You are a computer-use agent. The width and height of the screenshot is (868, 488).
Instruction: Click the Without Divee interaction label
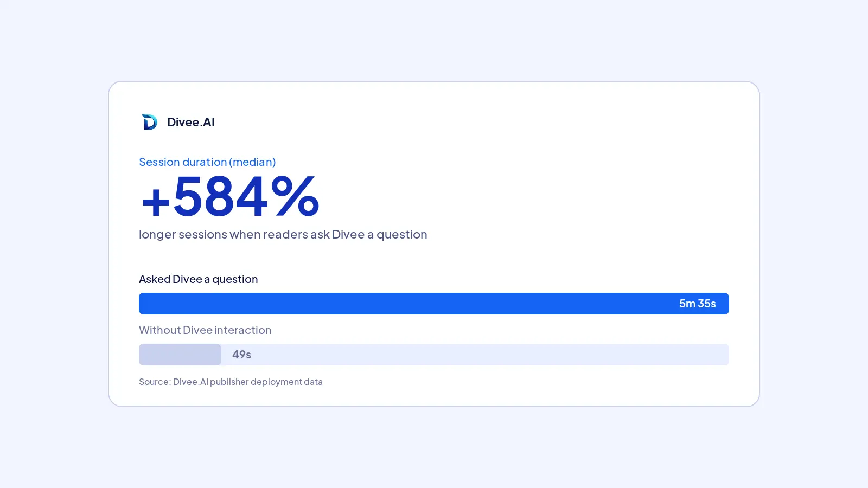(x=205, y=330)
